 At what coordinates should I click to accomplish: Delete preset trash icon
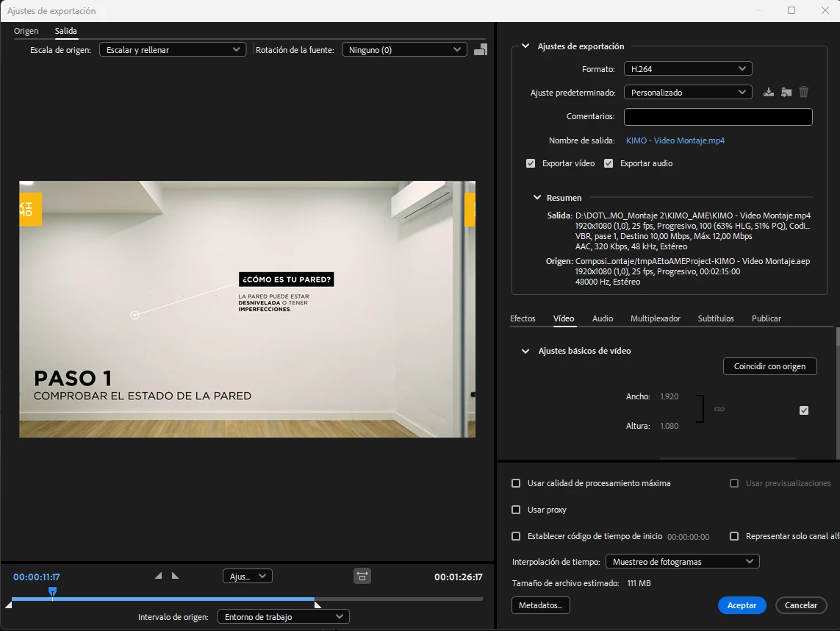(x=803, y=92)
